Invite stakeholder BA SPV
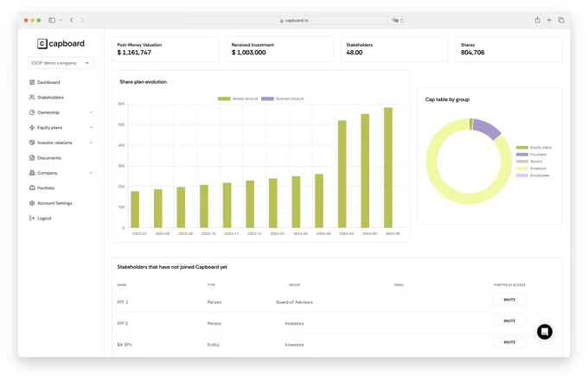588x381 pixels. point(509,342)
